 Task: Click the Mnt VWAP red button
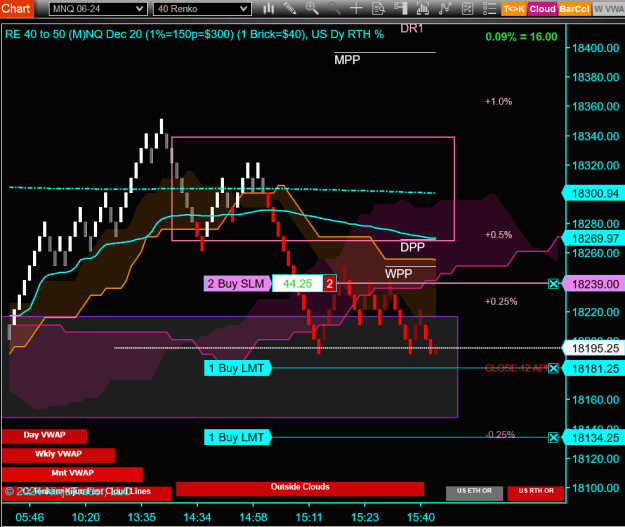pos(72,474)
